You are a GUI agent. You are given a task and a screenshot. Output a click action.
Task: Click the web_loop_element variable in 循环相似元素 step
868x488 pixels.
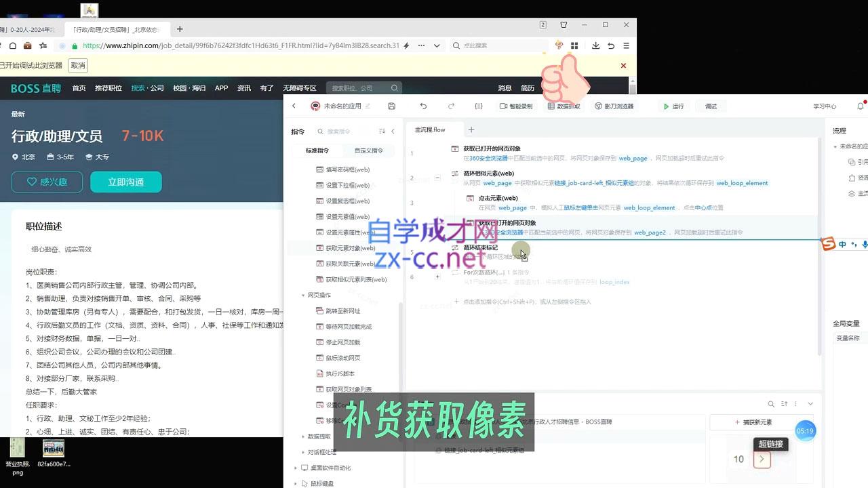coord(742,183)
